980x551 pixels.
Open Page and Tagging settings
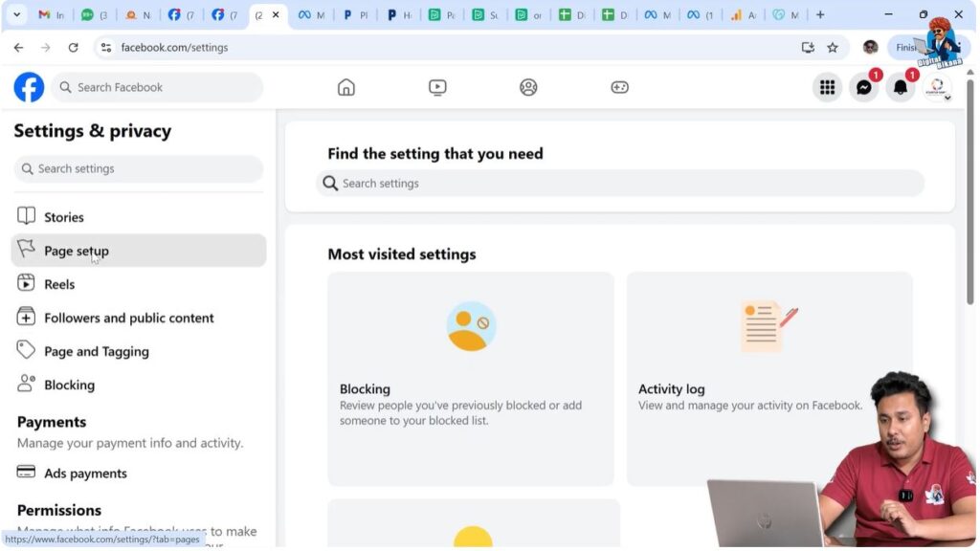click(x=96, y=351)
